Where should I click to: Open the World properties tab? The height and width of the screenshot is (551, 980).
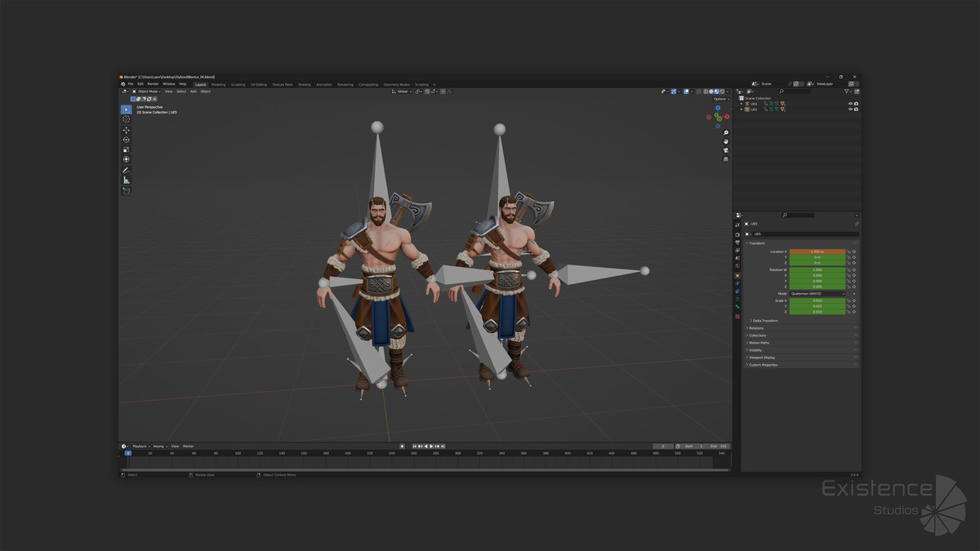pyautogui.click(x=737, y=266)
